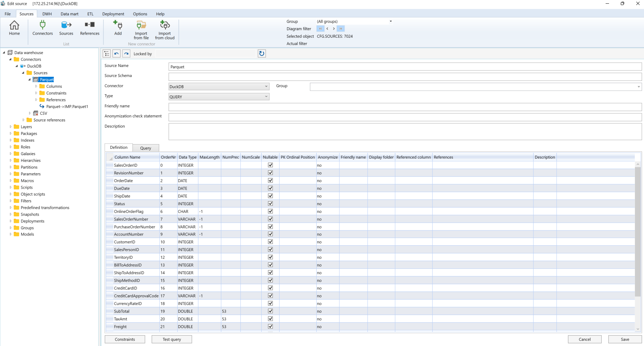This screenshot has width=644, height=346.
Task: Toggle Nullable checkbox for Freight
Action: point(270,326)
